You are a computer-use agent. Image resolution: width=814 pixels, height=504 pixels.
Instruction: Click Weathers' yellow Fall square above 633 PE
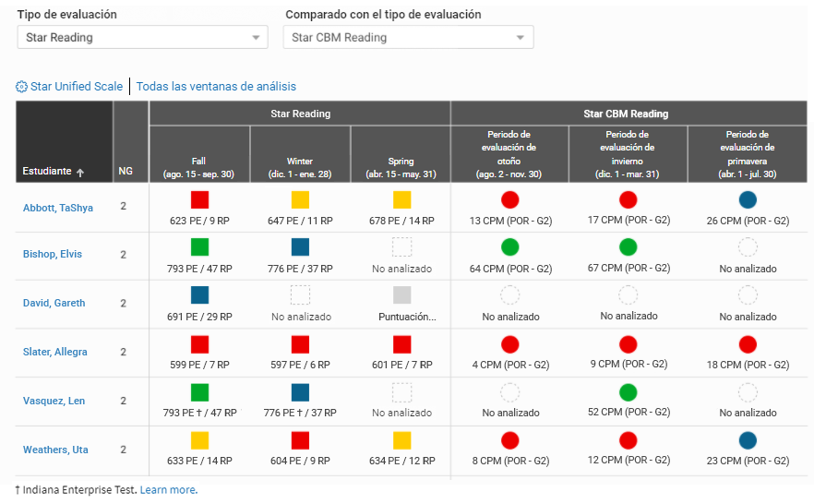[200, 440]
